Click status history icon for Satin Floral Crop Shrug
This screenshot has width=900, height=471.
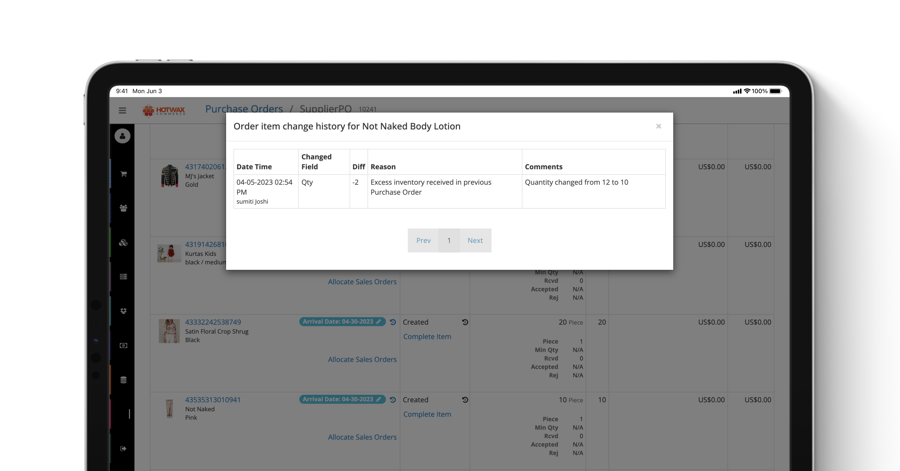(465, 322)
